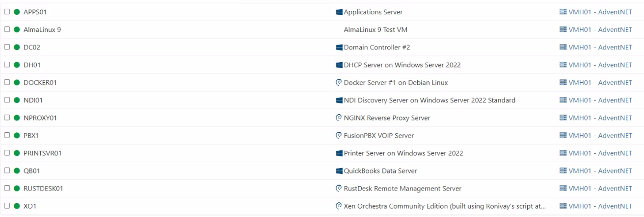Image resolution: width=644 pixels, height=217 pixels.
Task: Go to the VMH01 - AdventNET host from NDI01 row
Action: click(x=596, y=100)
